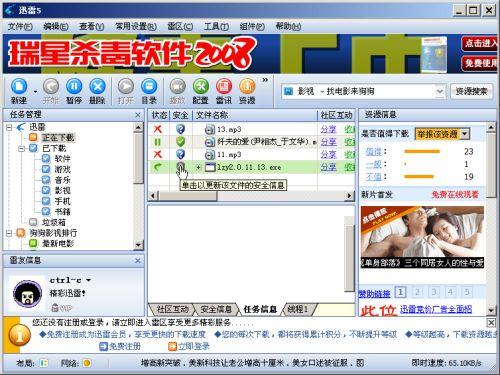This screenshot has height=375, width=500.
Task: Select the 正在下载 tree item
Action: (58, 137)
